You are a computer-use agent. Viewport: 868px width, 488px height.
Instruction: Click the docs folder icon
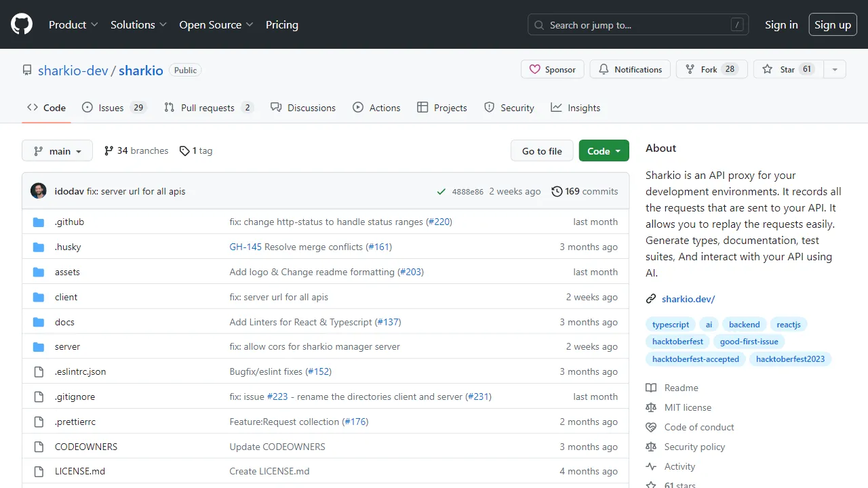coord(39,322)
